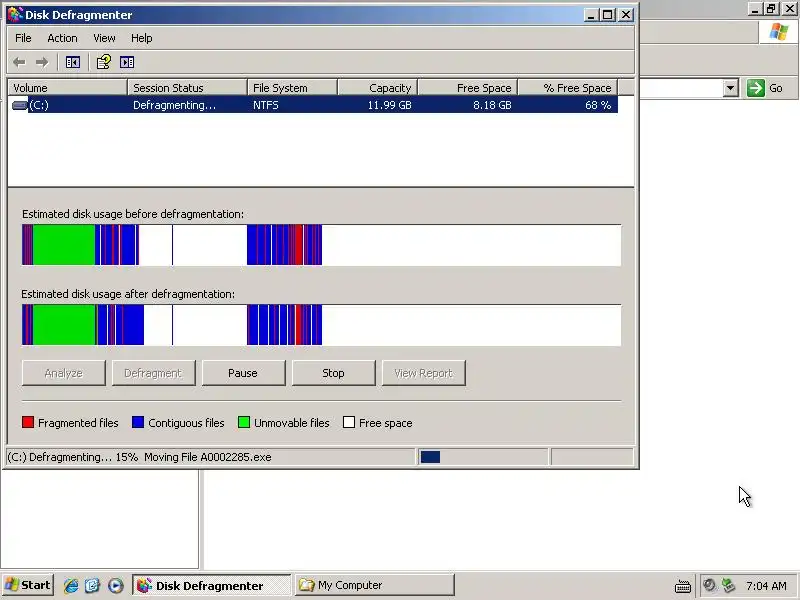Click the Start button
This screenshot has width=800, height=600.
28,585
